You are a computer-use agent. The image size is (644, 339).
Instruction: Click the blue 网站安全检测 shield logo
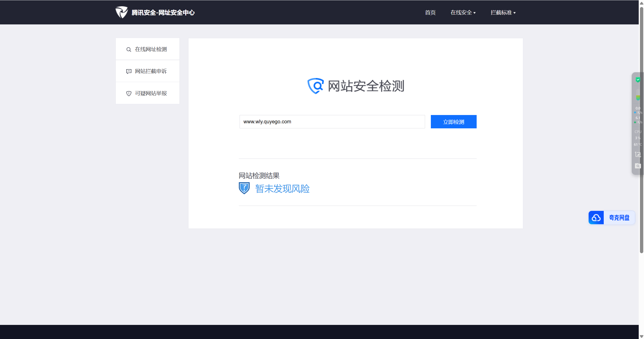315,86
